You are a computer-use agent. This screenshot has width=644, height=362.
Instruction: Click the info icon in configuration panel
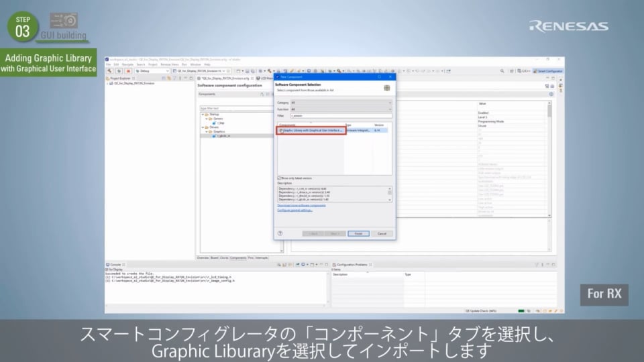[x=551, y=94]
